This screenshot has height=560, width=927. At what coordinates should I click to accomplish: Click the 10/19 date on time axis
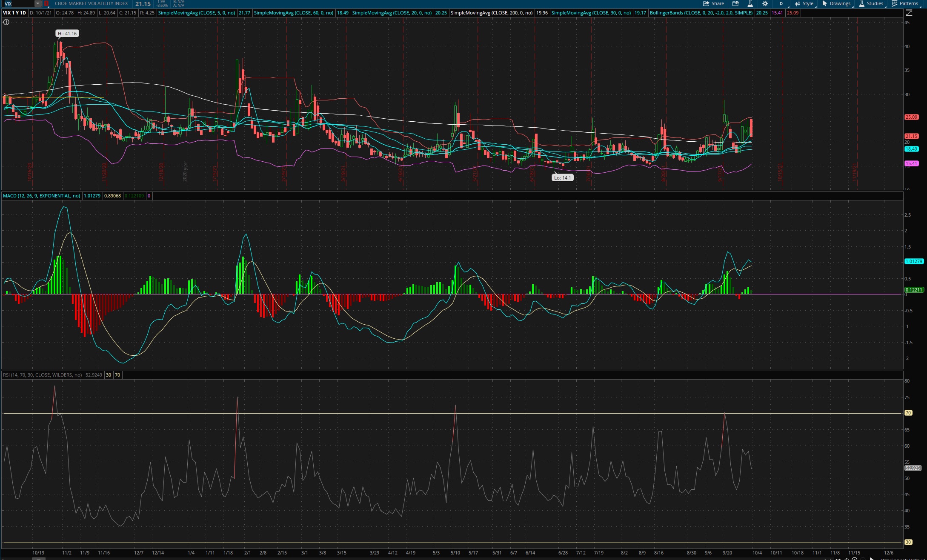tap(38, 553)
